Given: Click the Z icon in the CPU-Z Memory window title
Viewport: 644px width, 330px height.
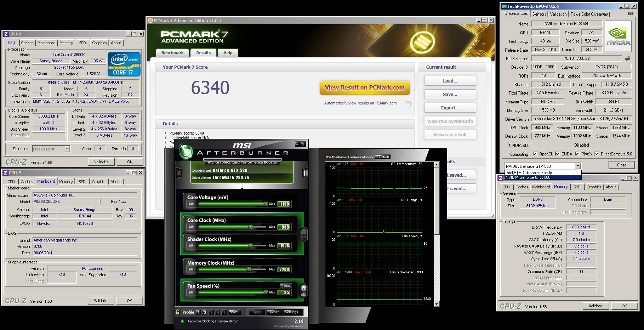Looking at the screenshot, I should [x=501, y=178].
